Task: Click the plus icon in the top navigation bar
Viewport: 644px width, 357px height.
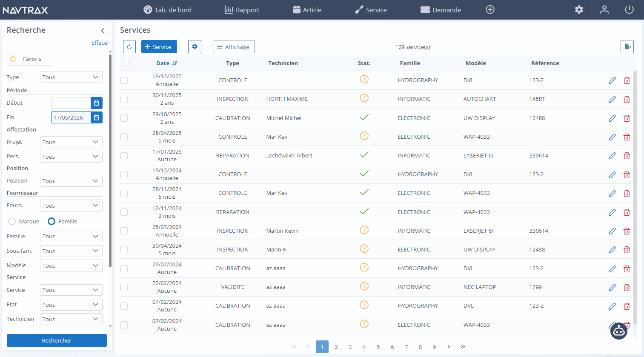Action: (x=489, y=9)
